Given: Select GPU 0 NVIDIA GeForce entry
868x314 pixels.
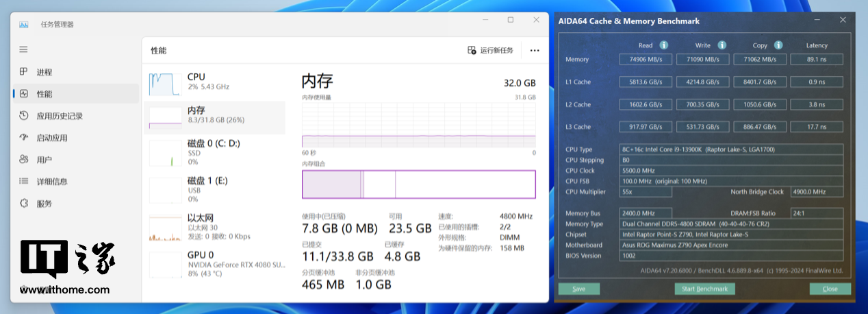Looking at the screenshot, I should tap(214, 264).
